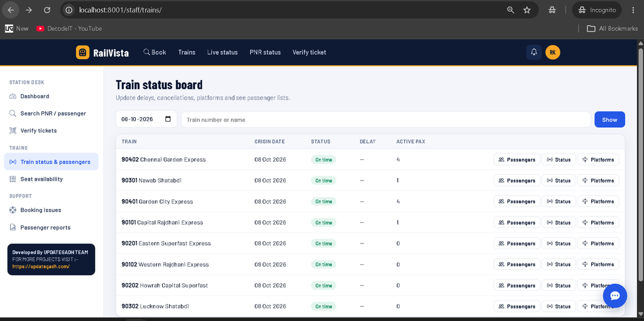Click the 90302 Lucknow Shatabdi train name
This screenshot has width=644, height=321.
point(155,306)
